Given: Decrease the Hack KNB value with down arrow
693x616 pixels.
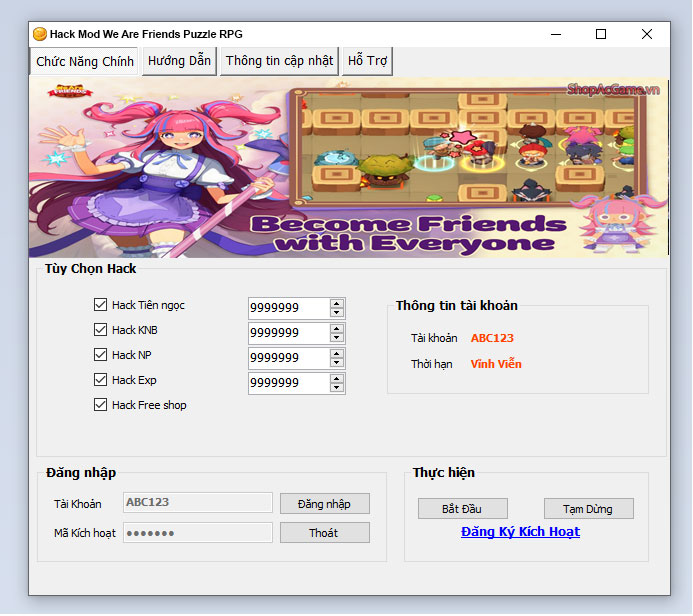Looking at the screenshot, I should 337,338.
